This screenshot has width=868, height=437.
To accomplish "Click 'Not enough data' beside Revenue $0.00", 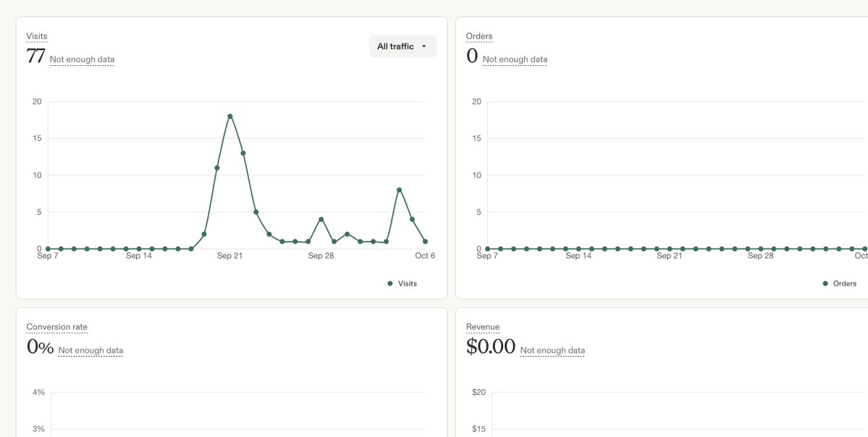I will coord(552,351).
